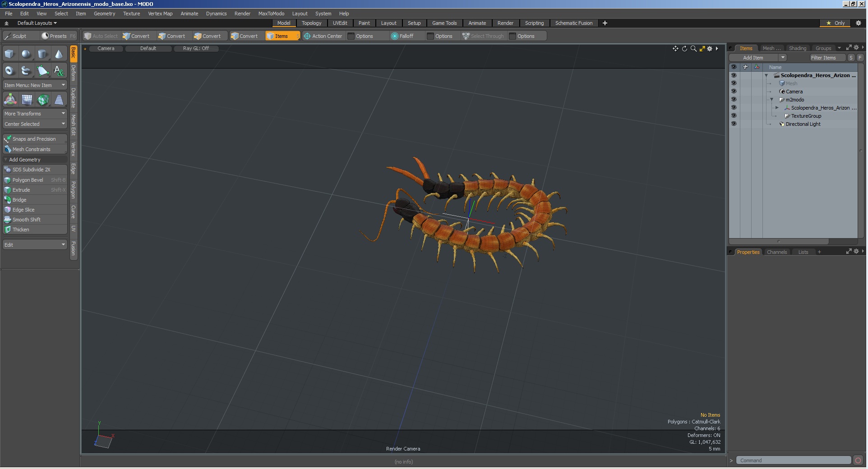Click the Command input field
This screenshot has height=469, width=868.
(x=794, y=460)
